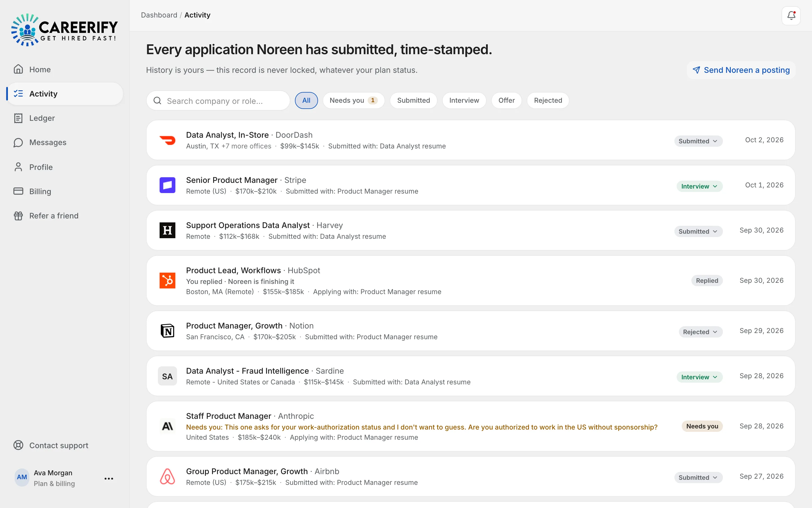
Task: Open the Activity sidebar item
Action: [x=65, y=94]
